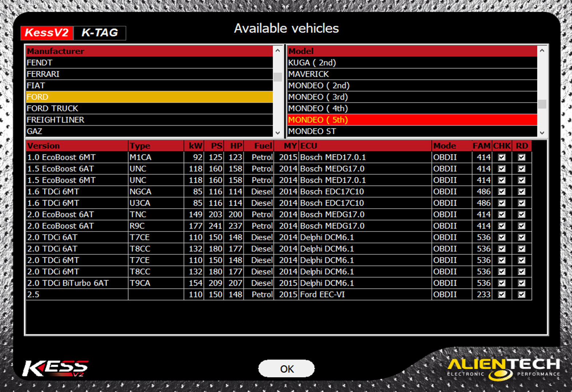Click the Manufacturer list scrollbar thumb

pyautogui.click(x=278, y=77)
